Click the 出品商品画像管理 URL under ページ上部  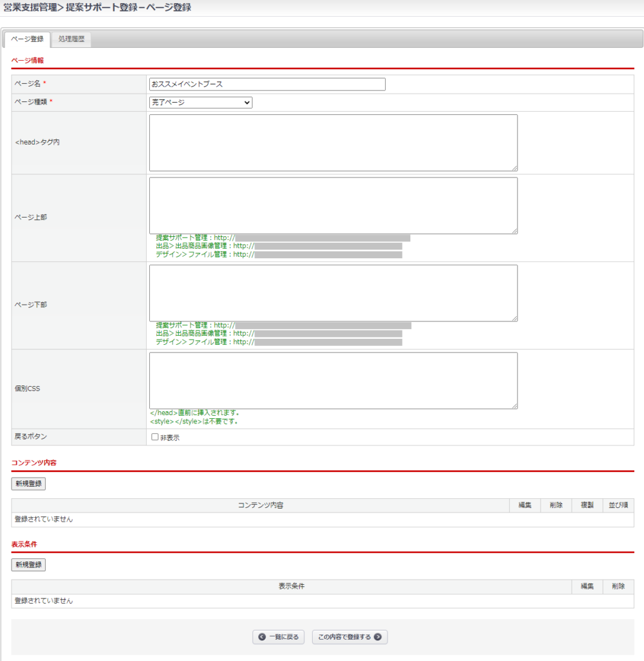(318, 246)
